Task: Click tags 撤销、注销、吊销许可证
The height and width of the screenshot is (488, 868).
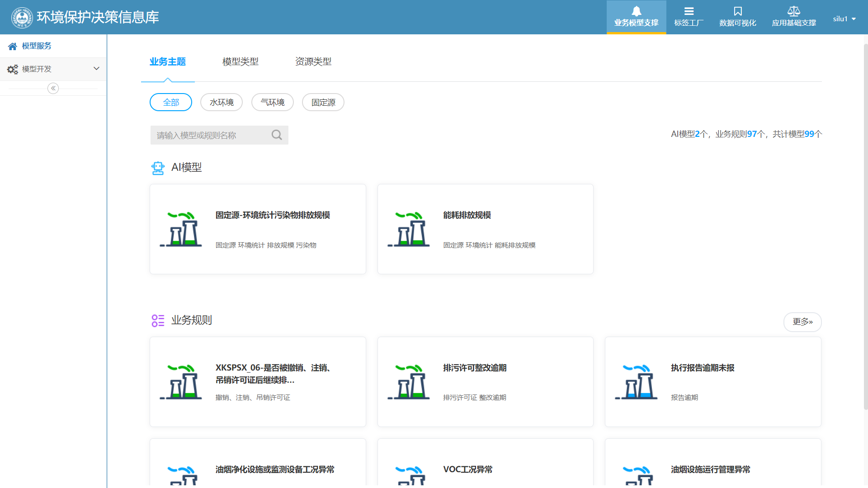Action: tap(253, 398)
